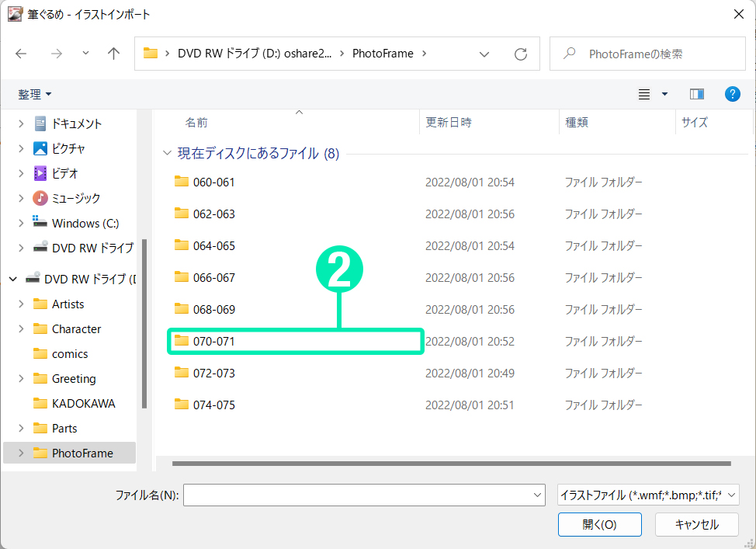Click the 開く(O) button
756x549 pixels.
(599, 524)
